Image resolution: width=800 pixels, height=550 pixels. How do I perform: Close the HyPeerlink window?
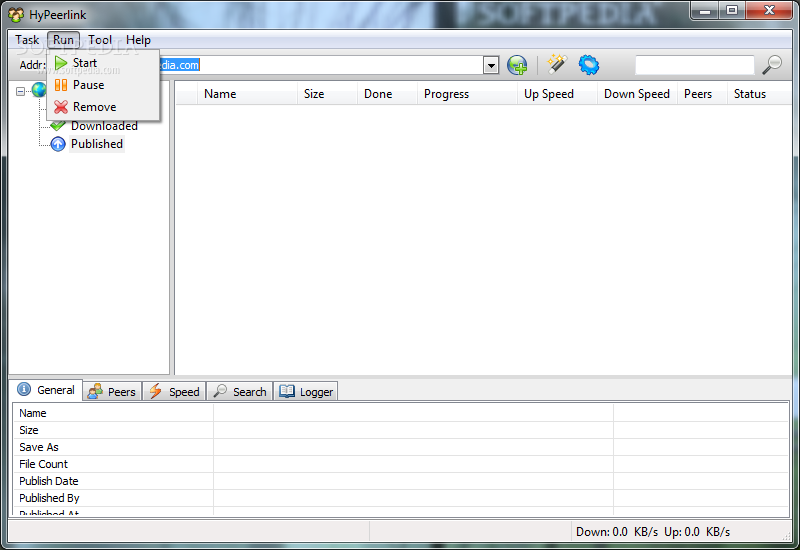click(x=769, y=11)
